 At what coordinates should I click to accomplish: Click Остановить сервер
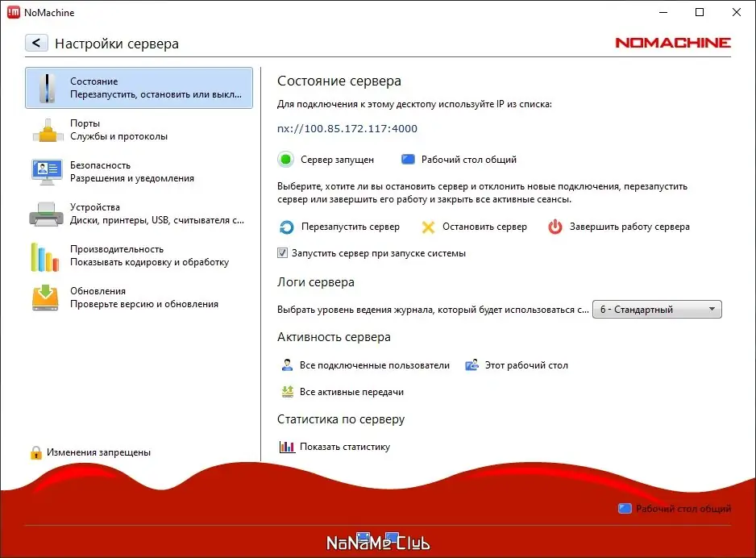(x=484, y=227)
